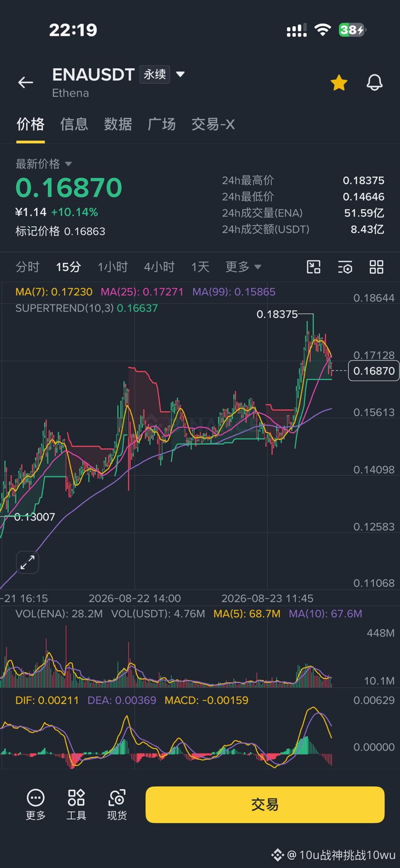Screen dimensions: 400x868
Task: Tap the battery indicator in status bar
Action: 352,30
